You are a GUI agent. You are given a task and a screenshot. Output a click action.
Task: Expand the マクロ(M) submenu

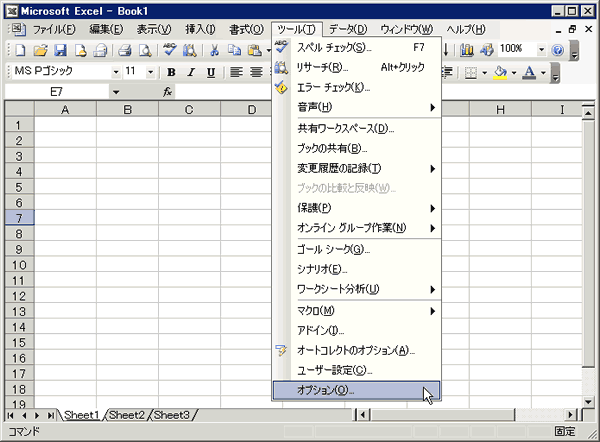[x=357, y=311]
